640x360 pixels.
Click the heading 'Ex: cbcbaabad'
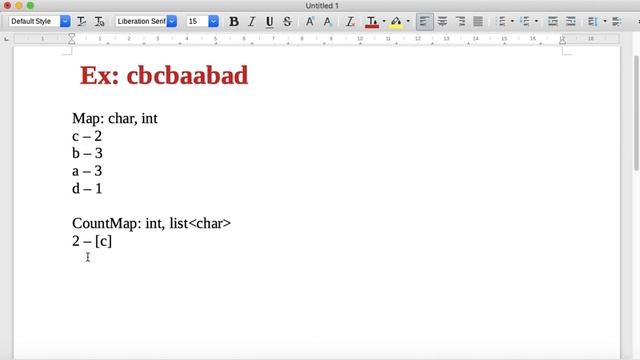pyautogui.click(x=164, y=76)
